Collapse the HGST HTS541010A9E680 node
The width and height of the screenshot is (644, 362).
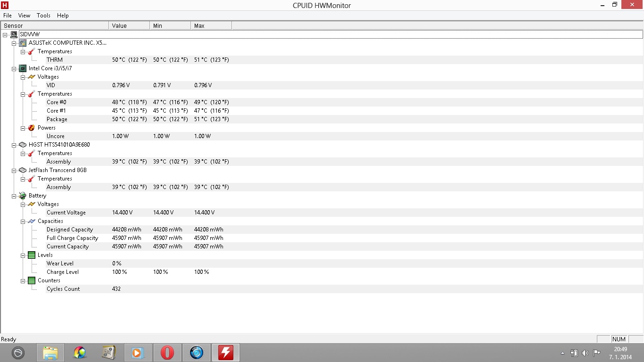click(x=14, y=145)
